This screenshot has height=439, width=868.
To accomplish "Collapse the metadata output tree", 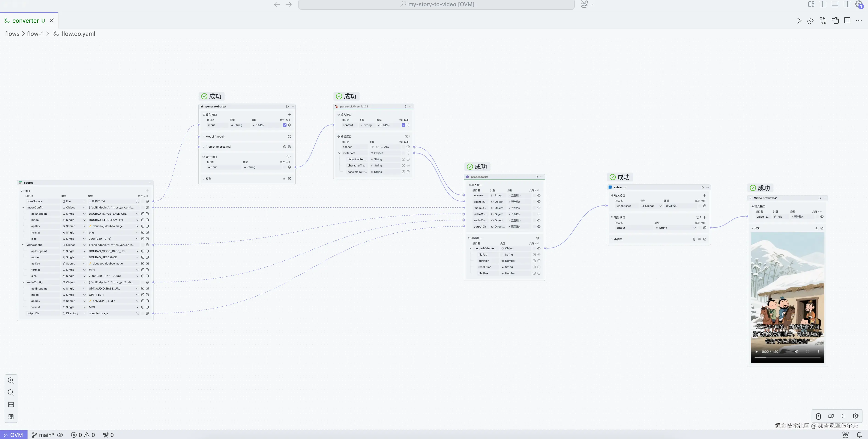I will (339, 153).
